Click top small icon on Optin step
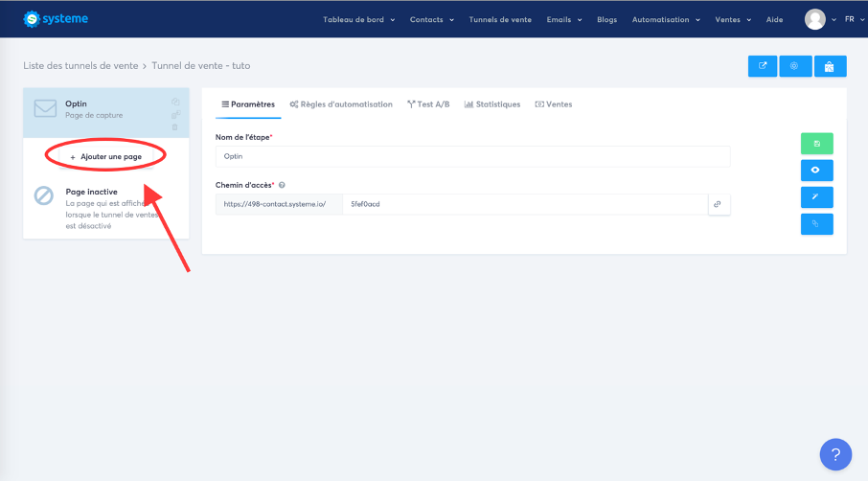 coord(175,102)
